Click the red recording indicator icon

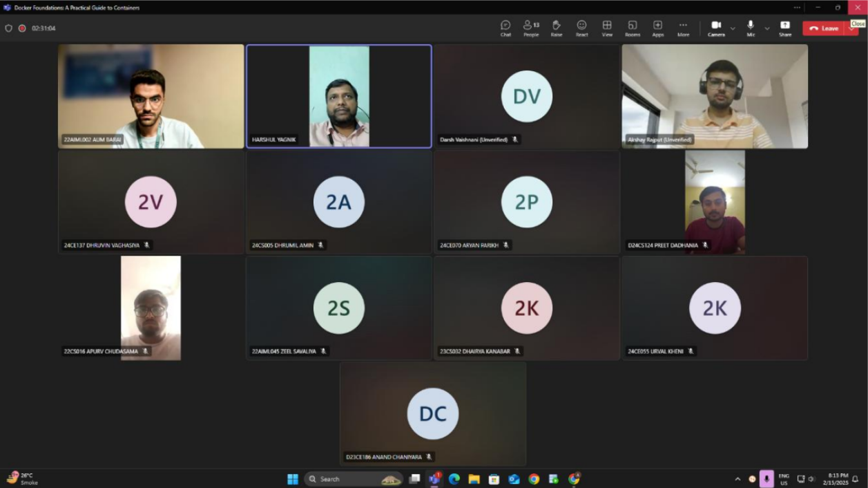[x=22, y=28]
